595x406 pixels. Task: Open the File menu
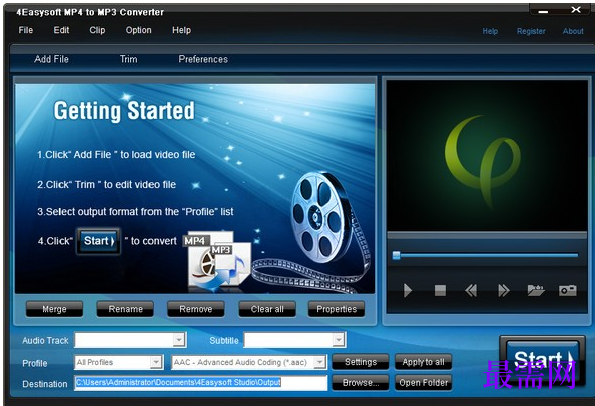[26, 30]
